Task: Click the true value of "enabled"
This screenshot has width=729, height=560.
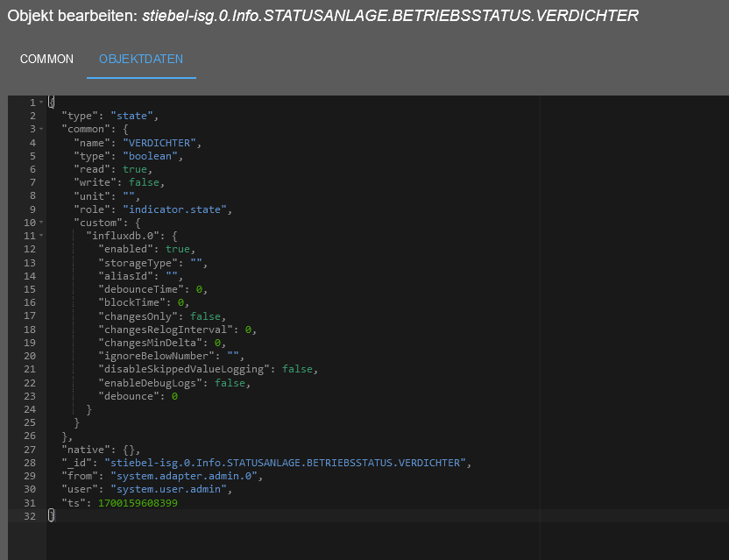Action: (178, 249)
